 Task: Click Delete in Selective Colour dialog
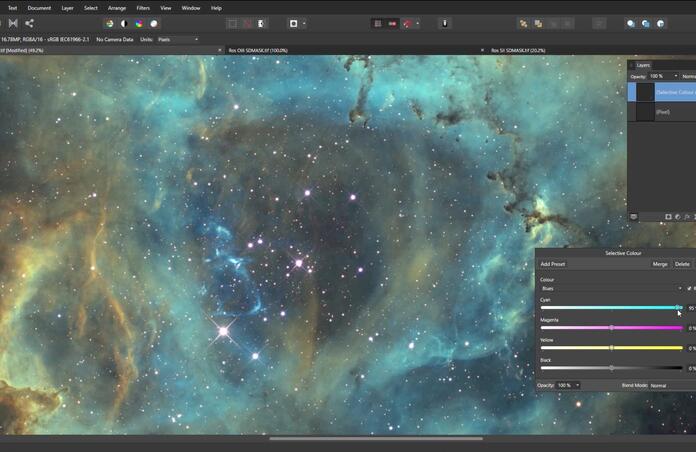click(x=682, y=264)
